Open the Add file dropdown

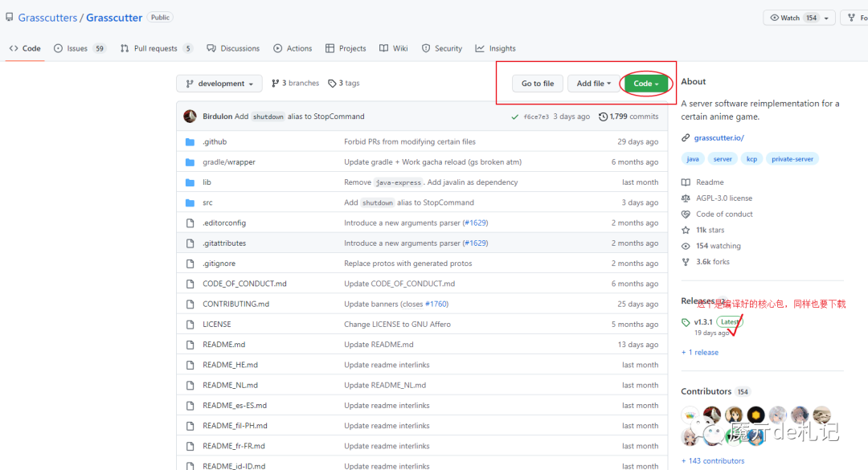pyautogui.click(x=593, y=84)
